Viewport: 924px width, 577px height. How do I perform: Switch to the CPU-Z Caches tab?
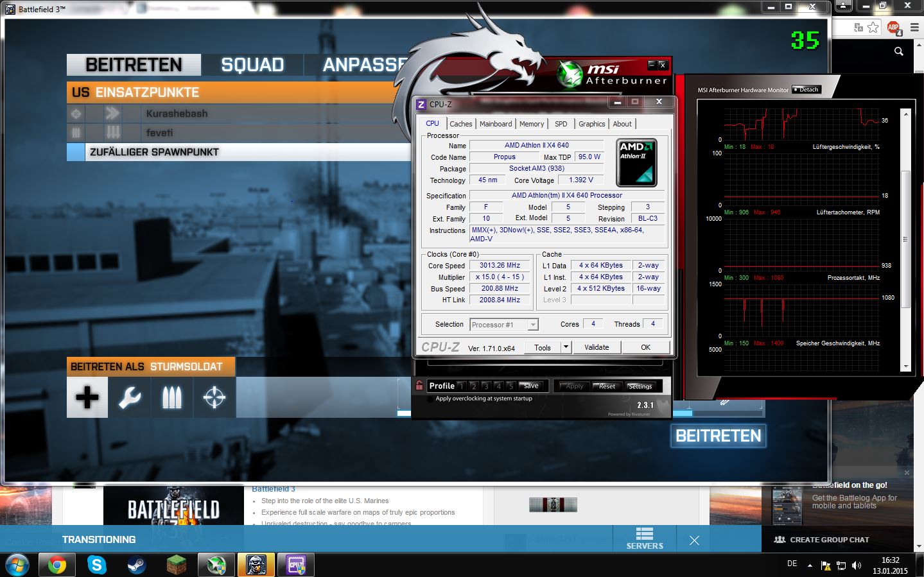[460, 124]
